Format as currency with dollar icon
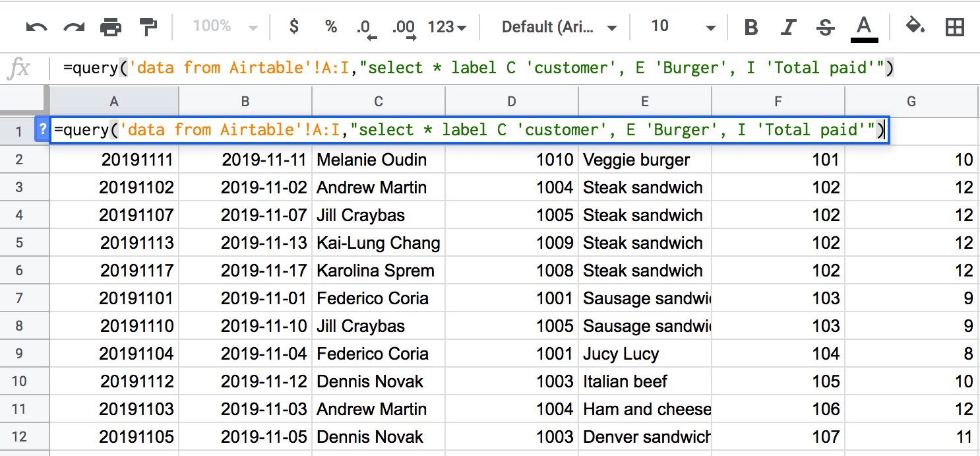The height and width of the screenshot is (456, 980). pos(294,26)
